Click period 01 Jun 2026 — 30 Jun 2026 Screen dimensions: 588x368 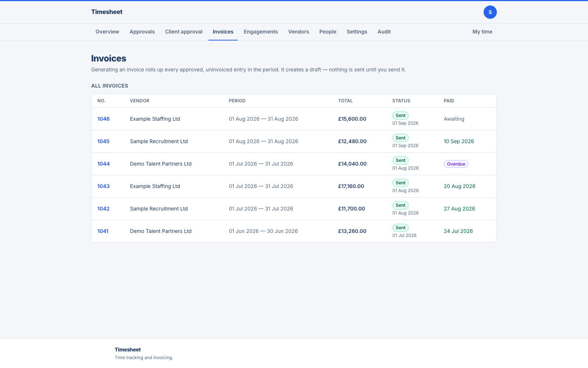point(263,231)
